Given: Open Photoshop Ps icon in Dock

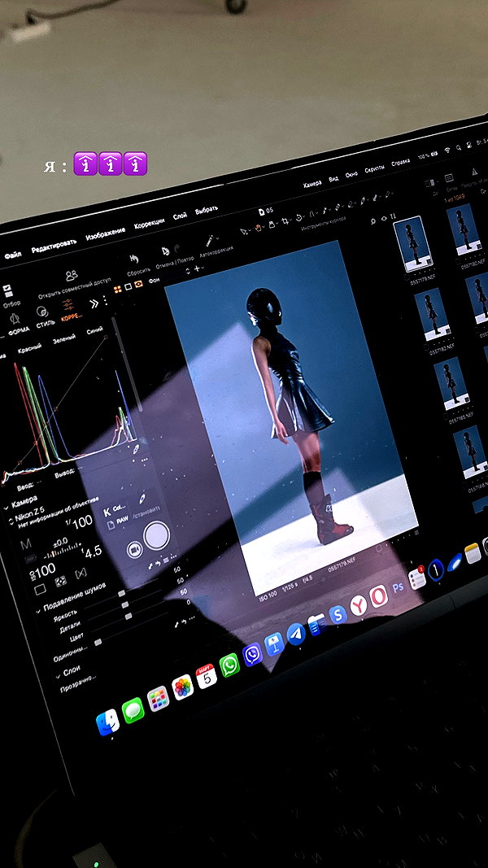Looking at the screenshot, I should click(x=398, y=588).
